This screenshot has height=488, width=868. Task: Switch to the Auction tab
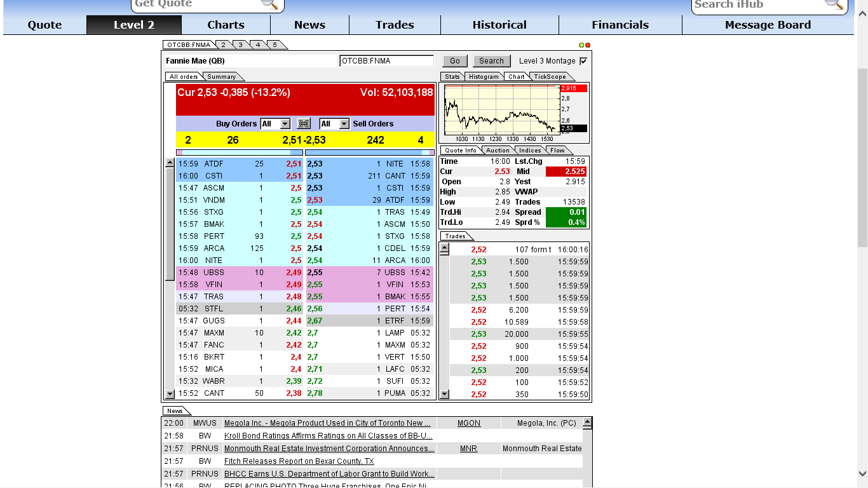click(498, 150)
